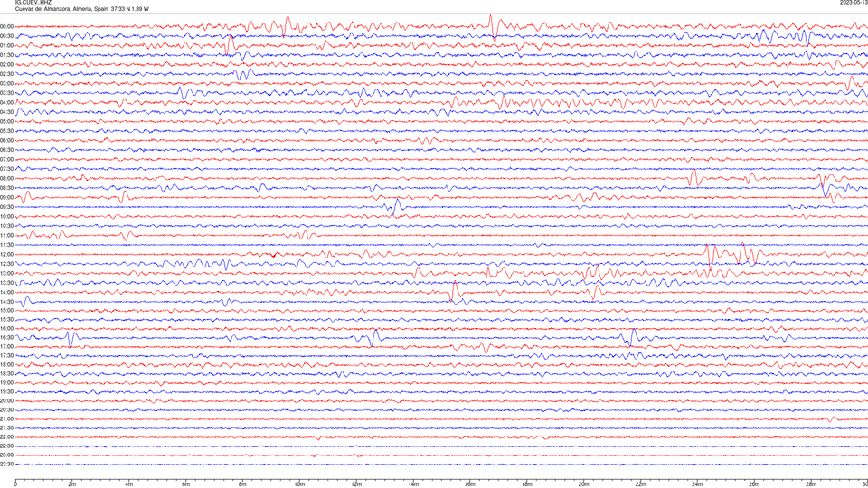
Task: Select the 12:00 trace time label
Action: point(6,255)
